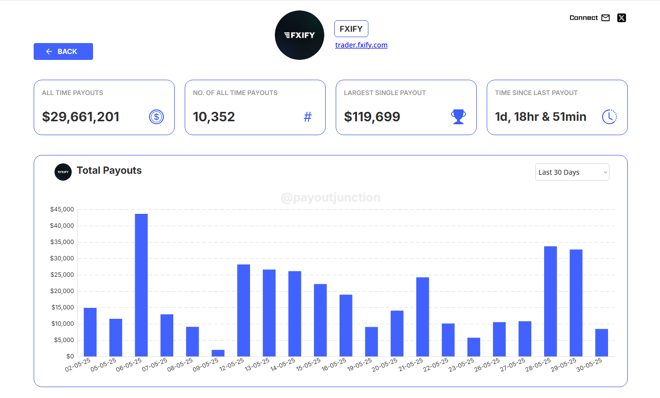660x398 pixels.
Task: Click the $119,699 largest payout value
Action: tap(372, 117)
